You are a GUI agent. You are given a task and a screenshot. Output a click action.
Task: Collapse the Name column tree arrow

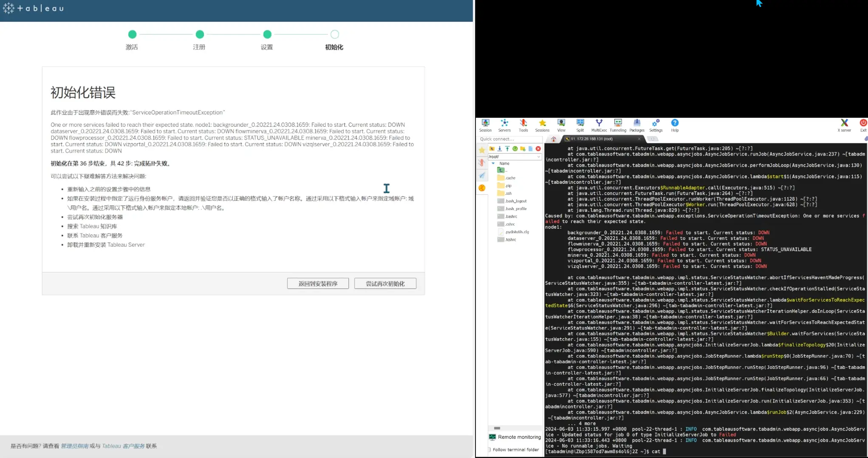pyautogui.click(x=493, y=163)
